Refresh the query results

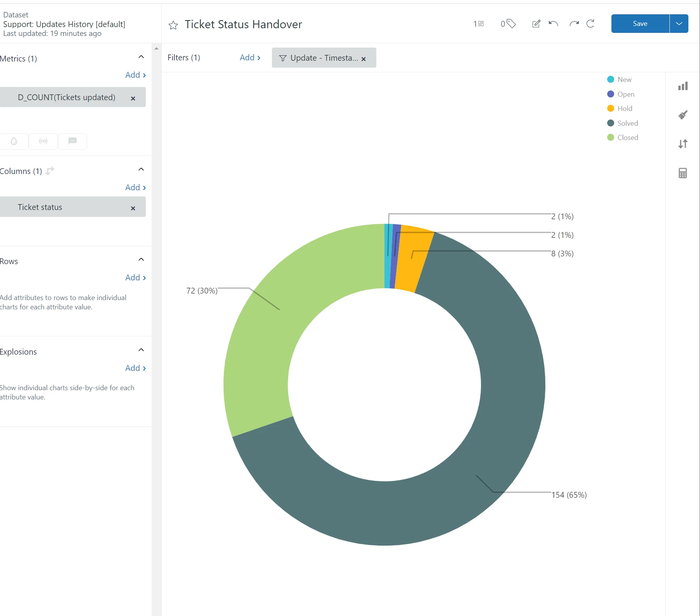590,24
